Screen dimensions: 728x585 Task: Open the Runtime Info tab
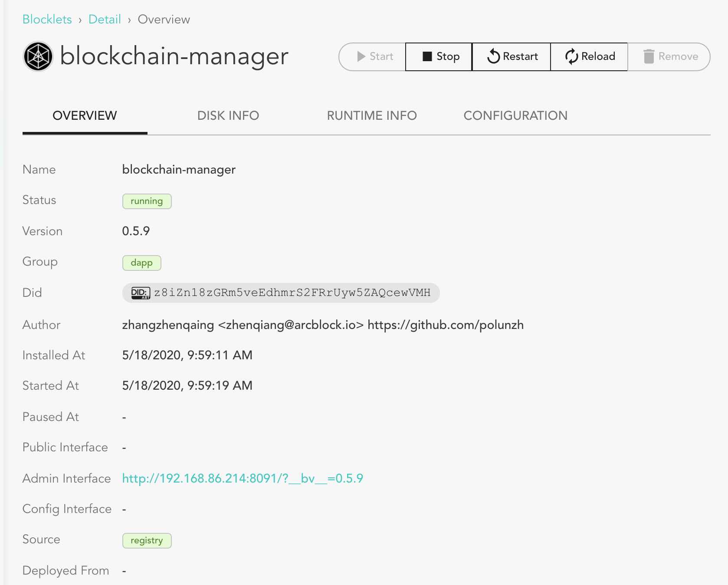click(x=371, y=115)
